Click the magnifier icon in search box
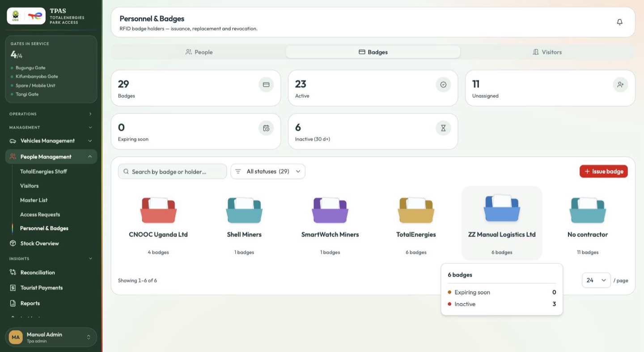This screenshot has height=352, width=644. pos(126,172)
